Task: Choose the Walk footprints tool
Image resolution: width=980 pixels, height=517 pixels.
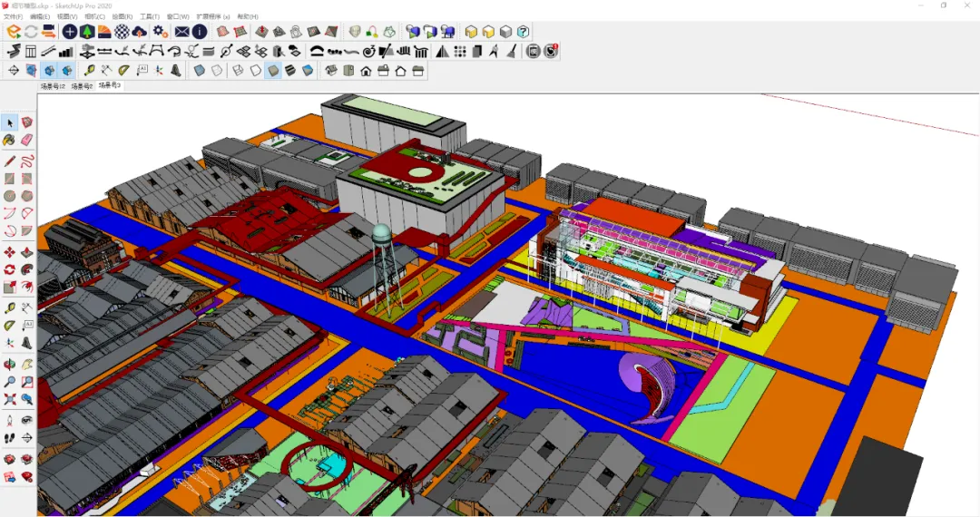Action: pyautogui.click(x=10, y=438)
